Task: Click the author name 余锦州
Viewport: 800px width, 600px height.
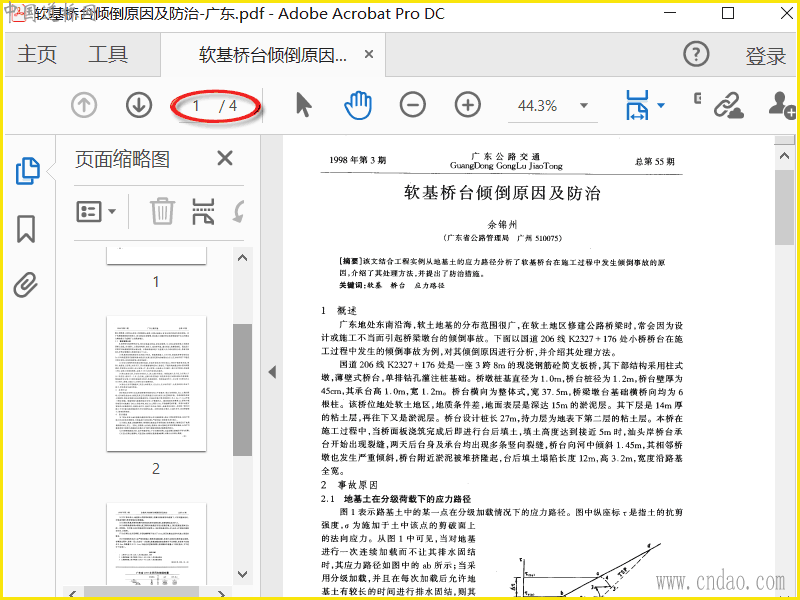Action: (x=503, y=224)
